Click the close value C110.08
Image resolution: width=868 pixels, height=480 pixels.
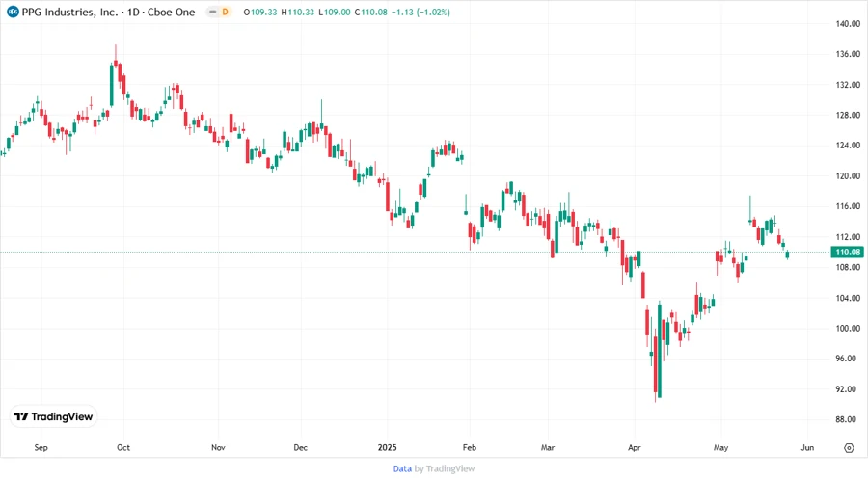tap(371, 12)
